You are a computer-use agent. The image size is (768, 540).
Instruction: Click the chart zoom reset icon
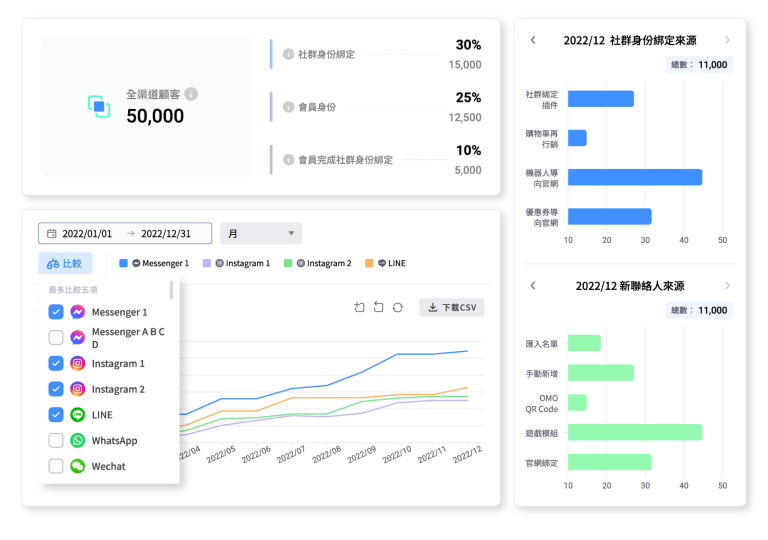(378, 307)
